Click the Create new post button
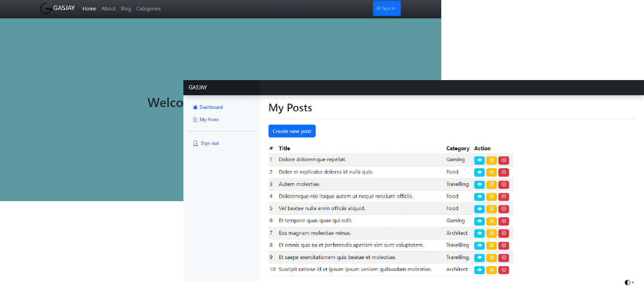Viewport: 644px width, 293px height. click(x=292, y=131)
